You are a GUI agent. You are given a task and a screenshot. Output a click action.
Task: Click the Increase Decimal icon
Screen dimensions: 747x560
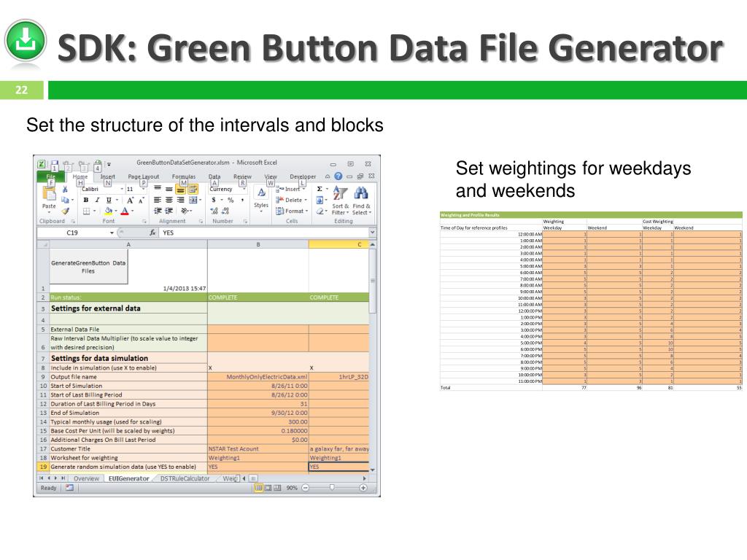click(214, 211)
